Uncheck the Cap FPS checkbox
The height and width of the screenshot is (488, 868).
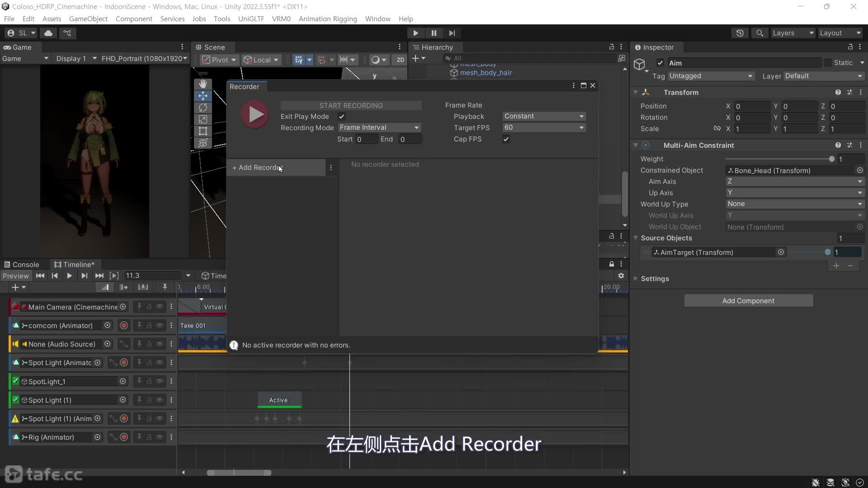(506, 139)
